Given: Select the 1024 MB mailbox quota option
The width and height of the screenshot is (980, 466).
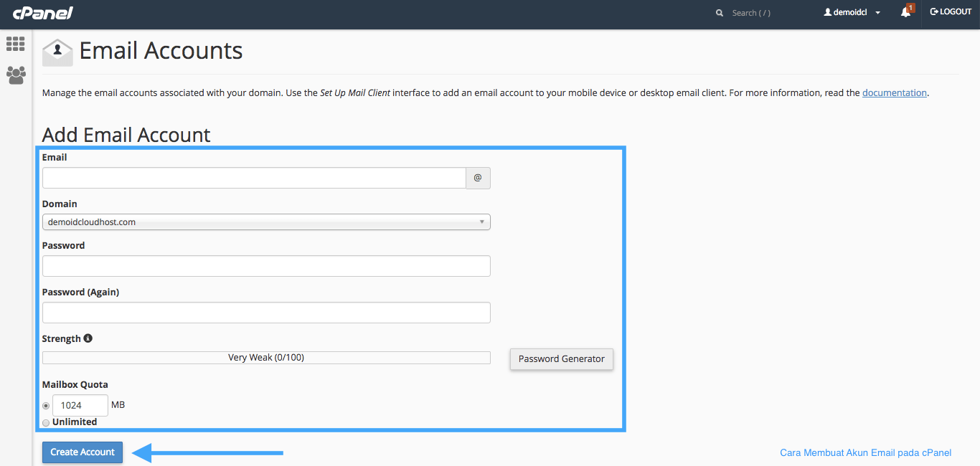Looking at the screenshot, I should [x=45, y=405].
